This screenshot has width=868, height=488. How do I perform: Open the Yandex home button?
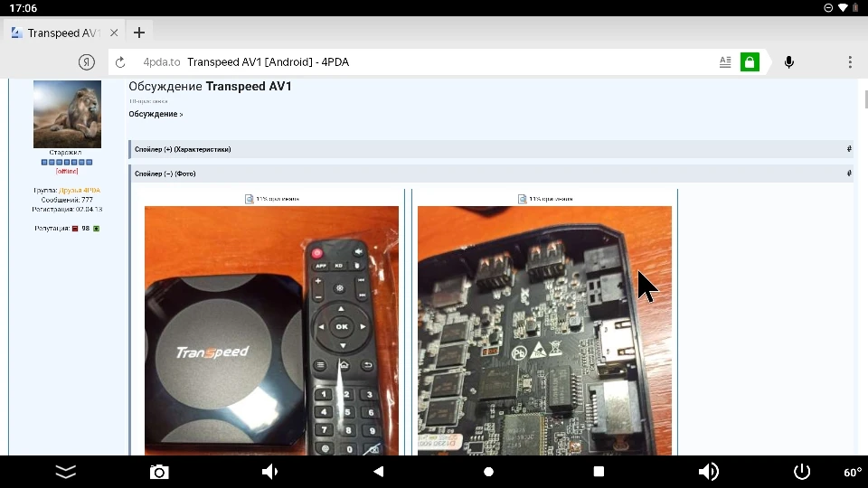pos(87,62)
